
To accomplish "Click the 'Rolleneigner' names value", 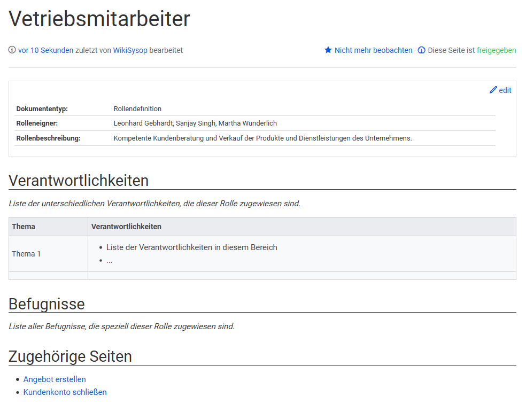I will (x=195, y=123).
